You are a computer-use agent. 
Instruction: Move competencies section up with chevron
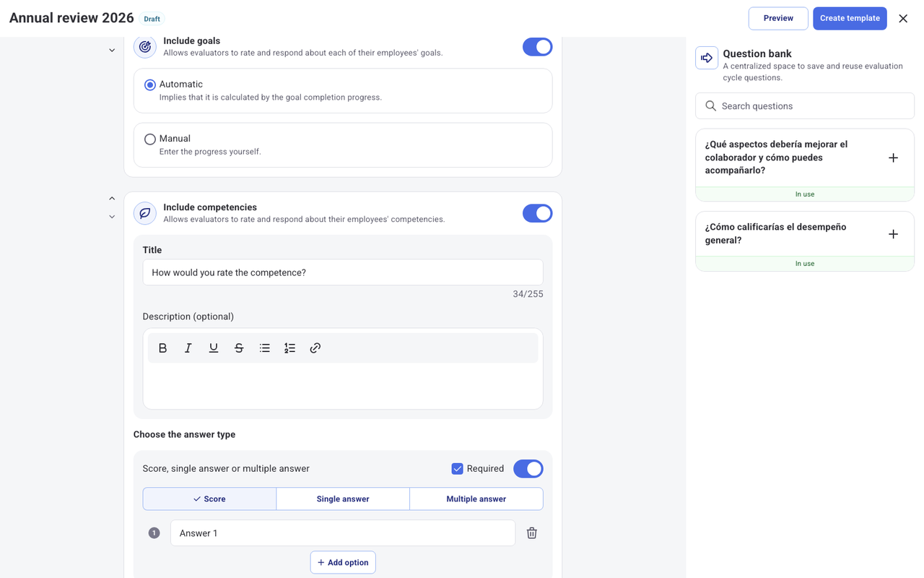click(112, 198)
